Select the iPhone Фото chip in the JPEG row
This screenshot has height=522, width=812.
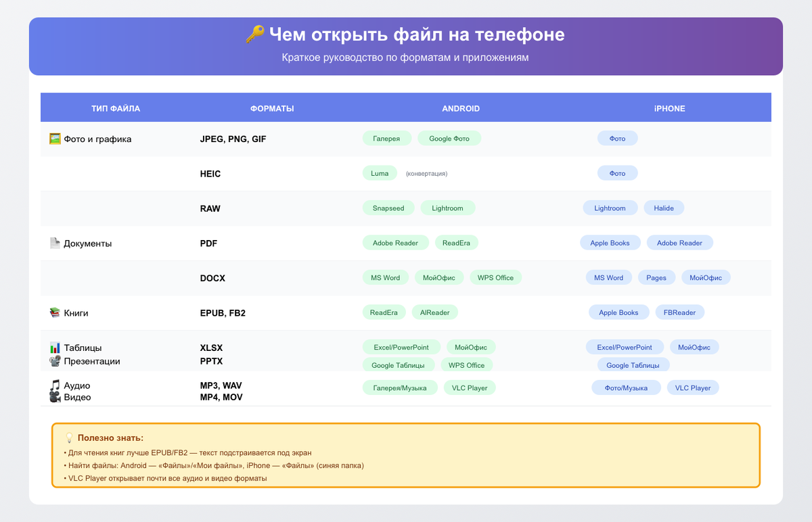[617, 139]
